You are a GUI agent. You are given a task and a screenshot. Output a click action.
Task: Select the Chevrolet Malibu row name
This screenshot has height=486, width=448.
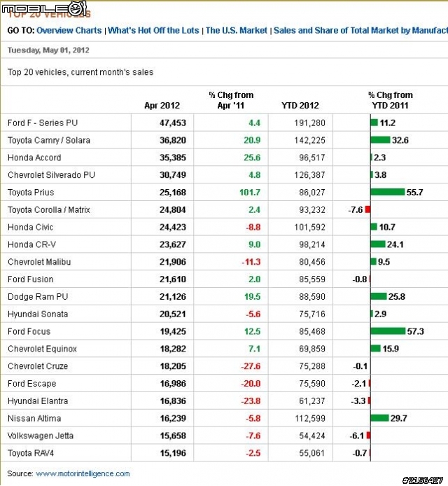pos(39,262)
